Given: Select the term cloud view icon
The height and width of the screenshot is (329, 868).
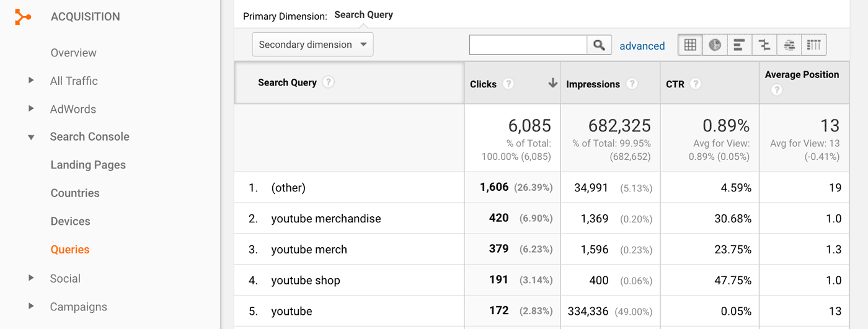Looking at the screenshot, I should (x=789, y=45).
